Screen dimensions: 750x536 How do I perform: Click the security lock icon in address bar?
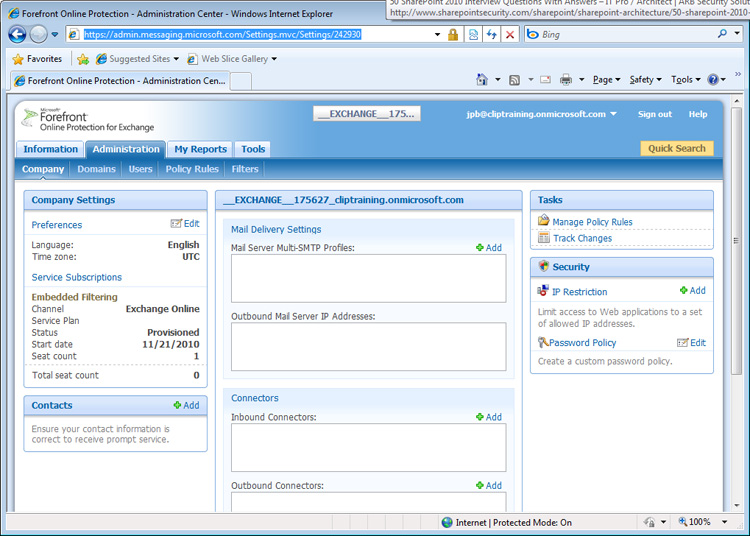click(452, 34)
